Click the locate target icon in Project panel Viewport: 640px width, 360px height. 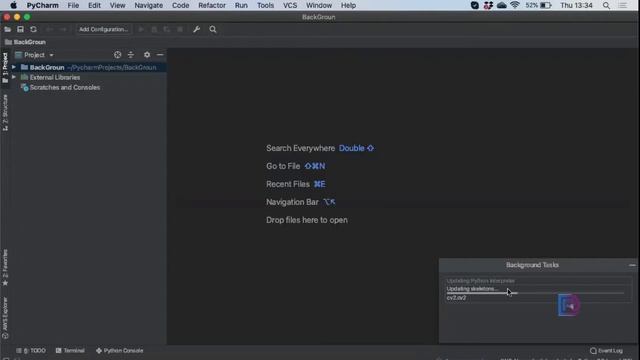(118, 55)
